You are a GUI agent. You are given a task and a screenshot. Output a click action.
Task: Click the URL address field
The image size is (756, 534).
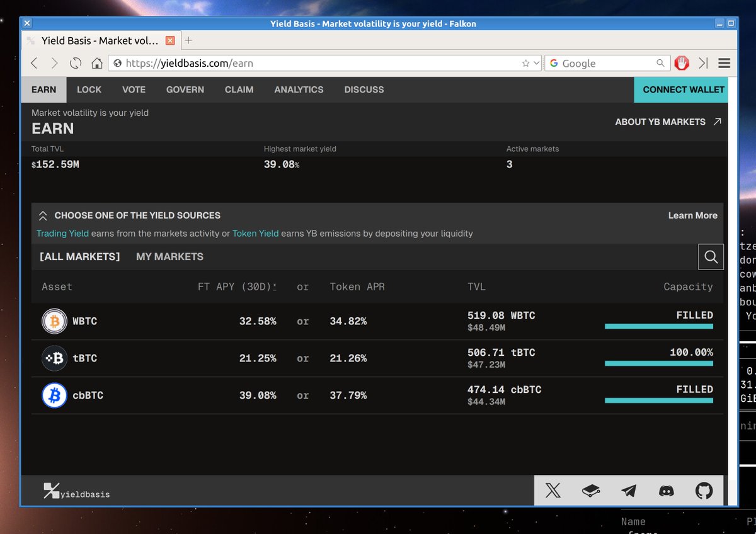click(x=325, y=63)
